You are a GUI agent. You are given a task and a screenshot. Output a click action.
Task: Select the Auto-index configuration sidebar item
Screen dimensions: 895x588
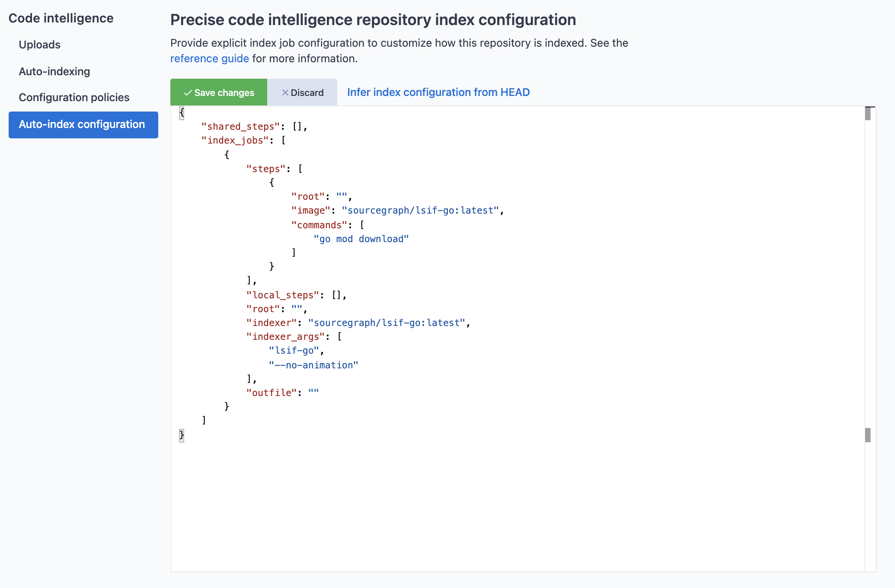tap(83, 125)
